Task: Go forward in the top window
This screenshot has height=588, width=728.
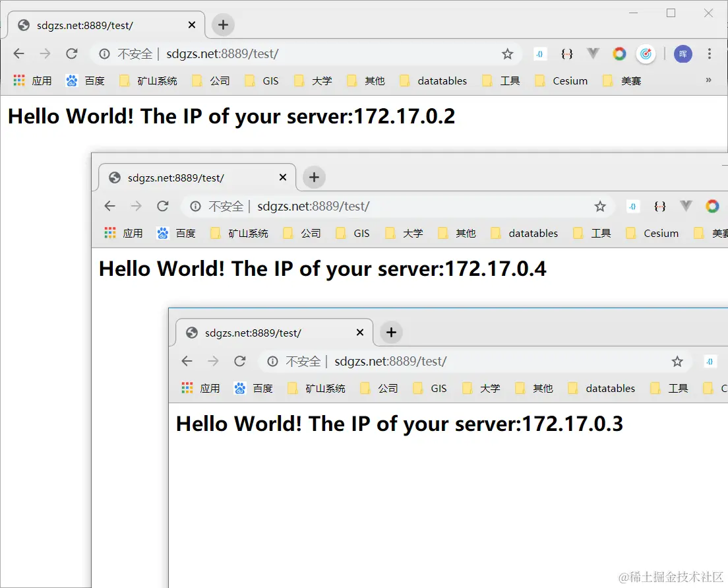Action: point(45,54)
